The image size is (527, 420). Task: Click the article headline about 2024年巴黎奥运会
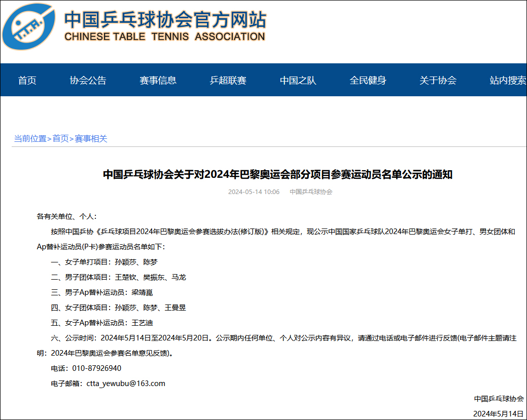[x=277, y=175]
